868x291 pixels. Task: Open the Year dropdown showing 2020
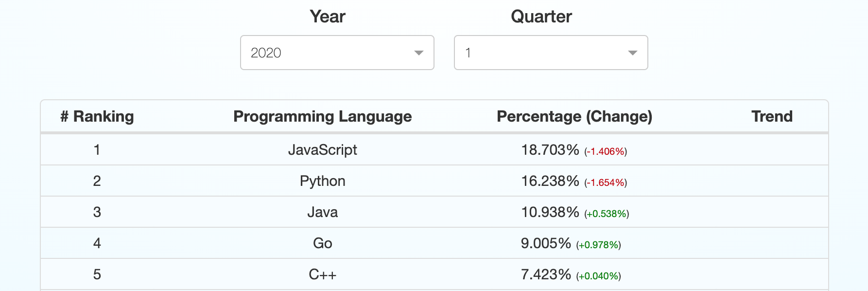(336, 53)
